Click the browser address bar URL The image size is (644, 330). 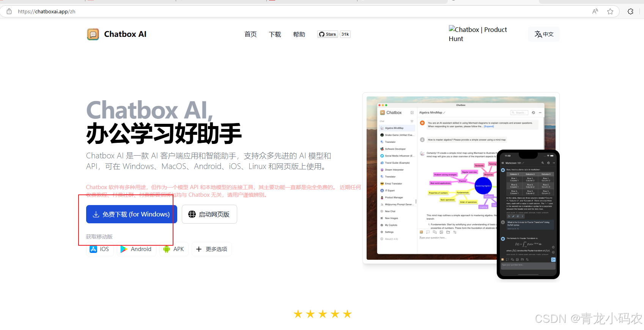[x=47, y=11]
